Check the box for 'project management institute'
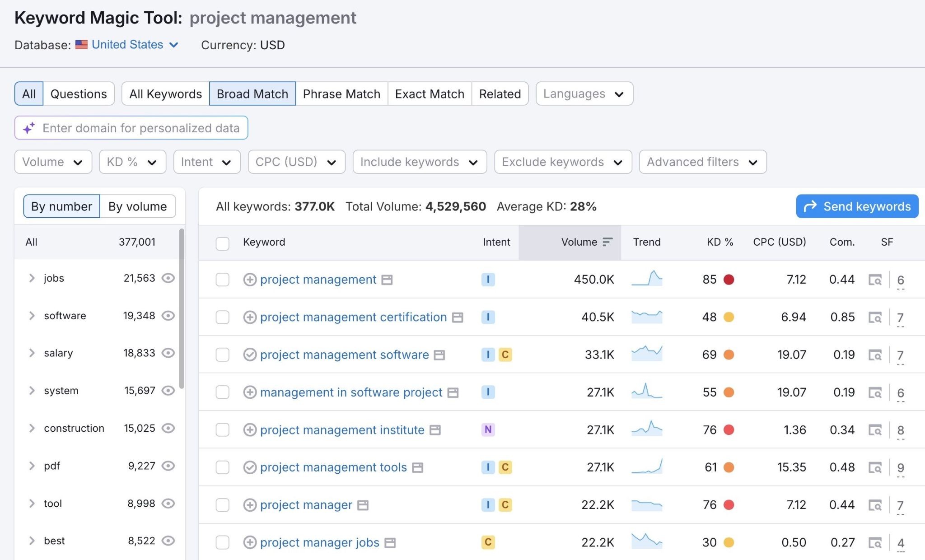This screenshot has width=925, height=560. click(222, 429)
